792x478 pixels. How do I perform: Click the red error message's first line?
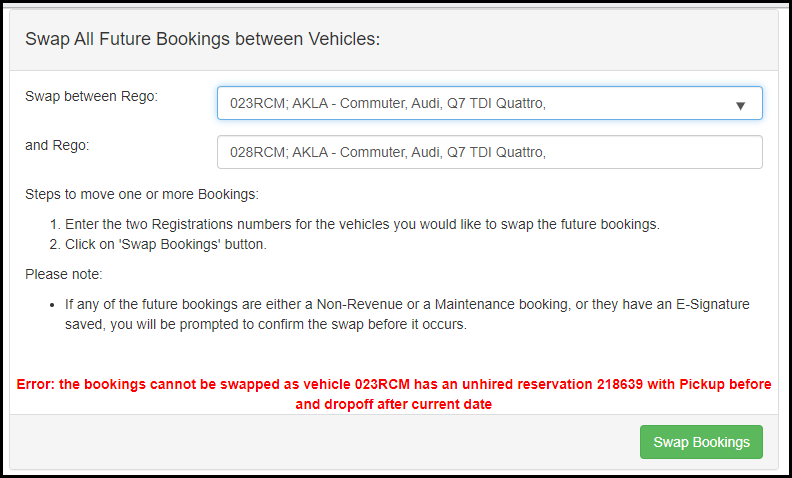(393, 384)
